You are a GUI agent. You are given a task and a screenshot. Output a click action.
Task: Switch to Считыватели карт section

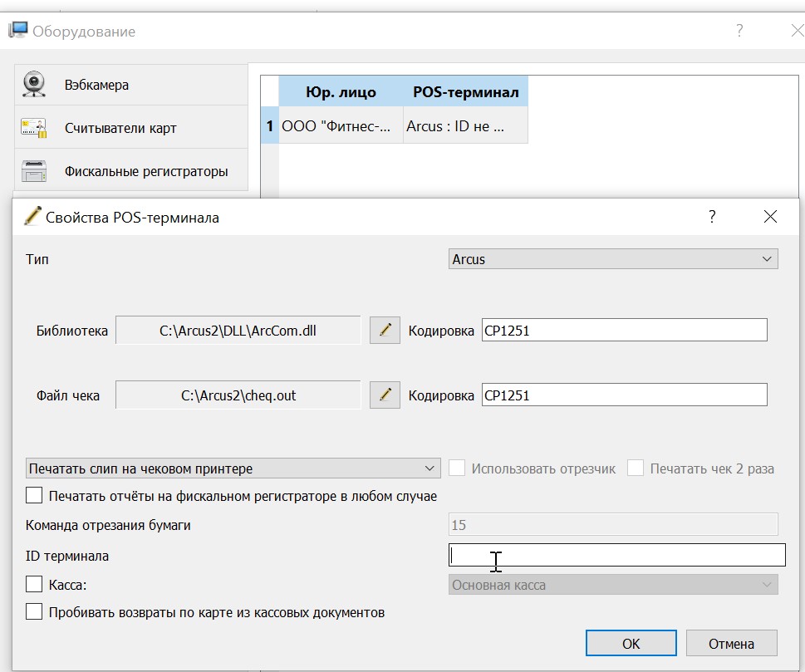120,128
